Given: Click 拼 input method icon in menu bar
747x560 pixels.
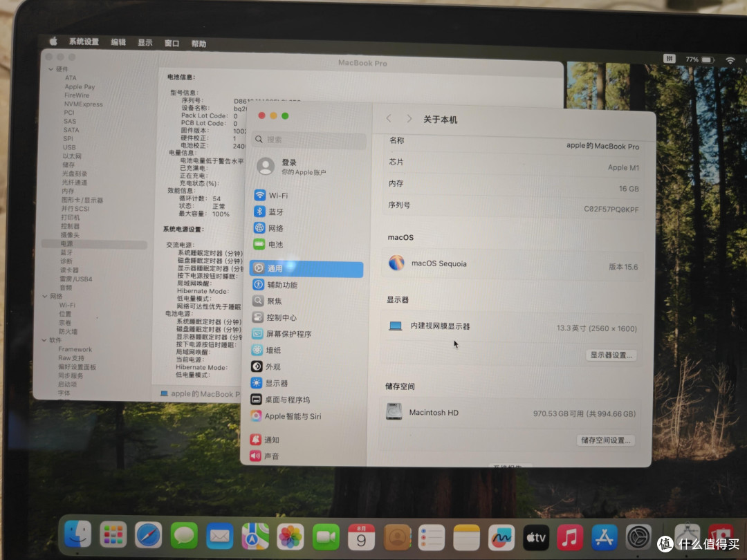Looking at the screenshot, I should click(x=670, y=59).
